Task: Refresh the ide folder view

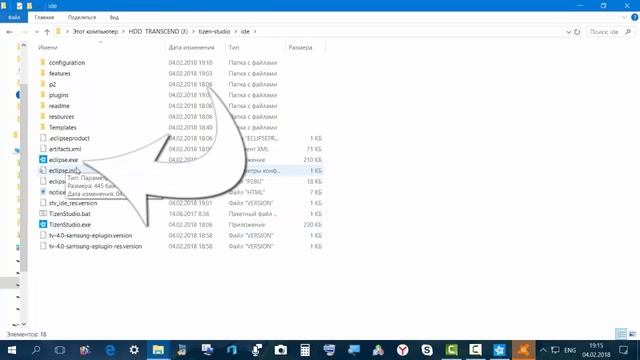Action: click(577, 32)
